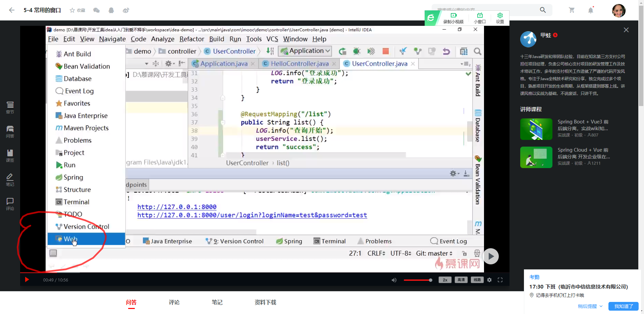Image resolution: width=644 pixels, height=314 pixels.
Task: Switch to the 问答 tab below the video
Action: [x=131, y=302]
